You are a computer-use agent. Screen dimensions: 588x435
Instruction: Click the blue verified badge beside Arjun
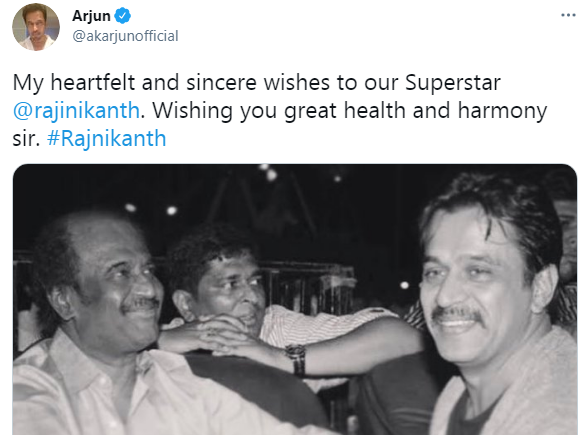tap(123, 16)
